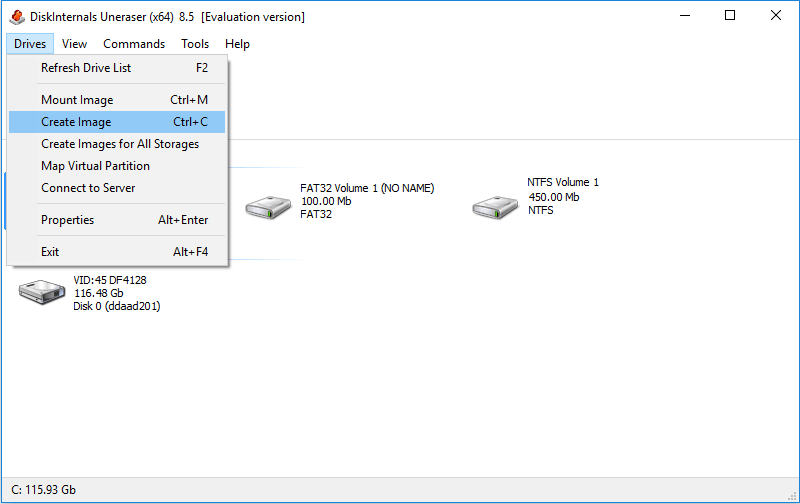Select Mount Image menu entry
This screenshot has width=800, height=504.
click(117, 100)
